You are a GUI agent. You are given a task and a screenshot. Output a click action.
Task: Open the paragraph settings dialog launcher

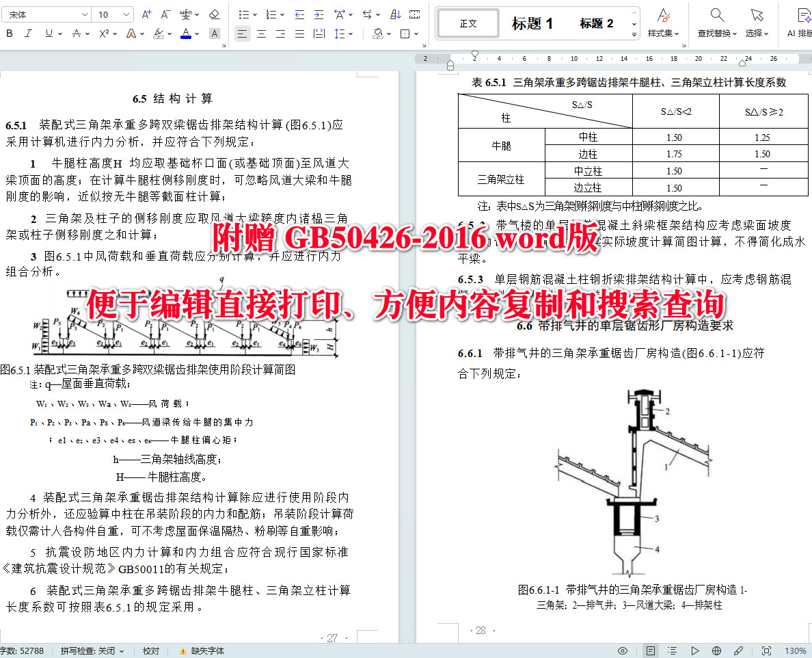[x=424, y=46]
